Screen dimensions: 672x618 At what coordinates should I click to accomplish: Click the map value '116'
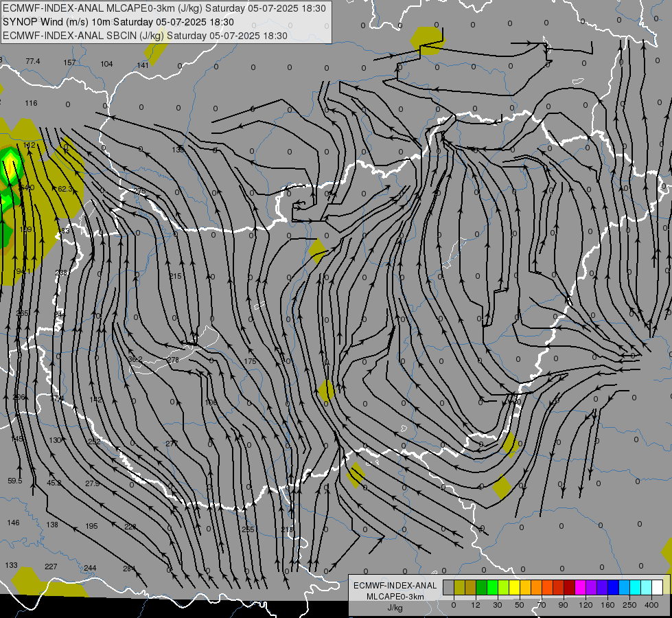pos(32,103)
